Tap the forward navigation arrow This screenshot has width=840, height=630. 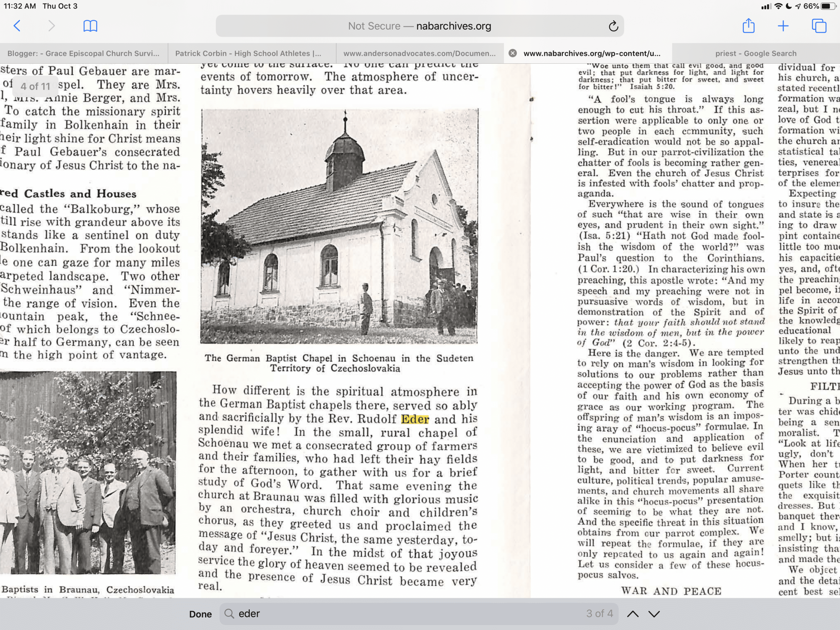pyautogui.click(x=52, y=26)
